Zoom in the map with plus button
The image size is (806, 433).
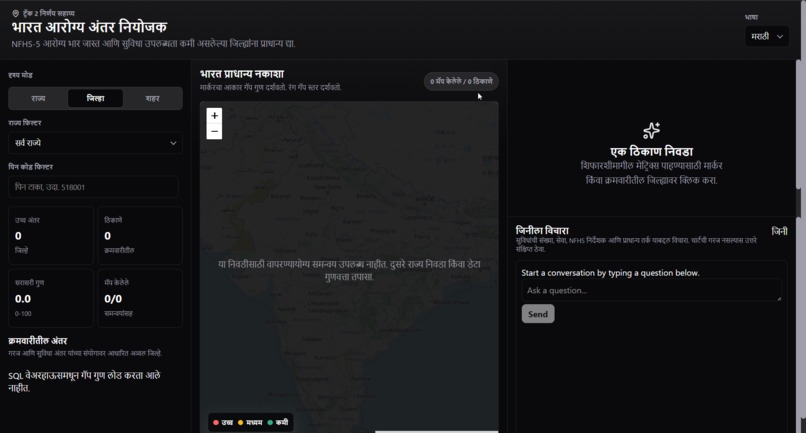pyautogui.click(x=214, y=116)
